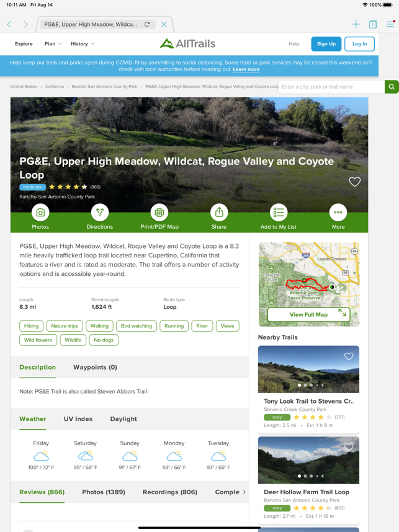This screenshot has height=532, width=399.
Task: Click the Running tag
Action: point(174,326)
